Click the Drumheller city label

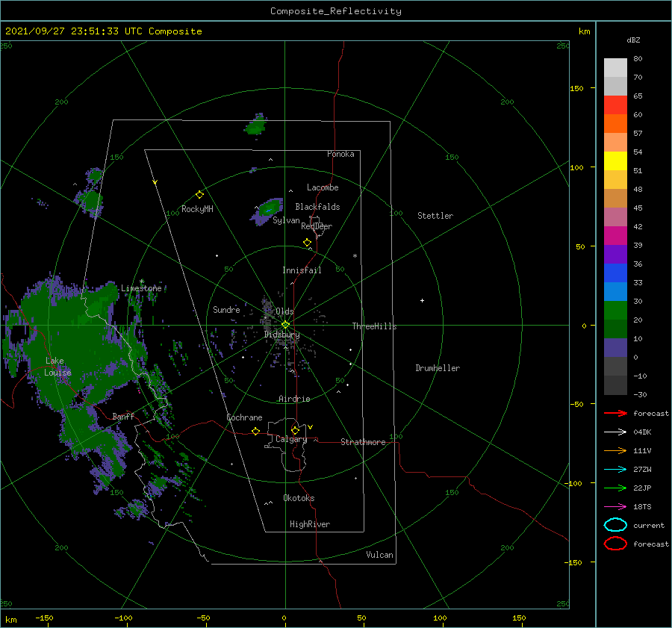click(438, 368)
